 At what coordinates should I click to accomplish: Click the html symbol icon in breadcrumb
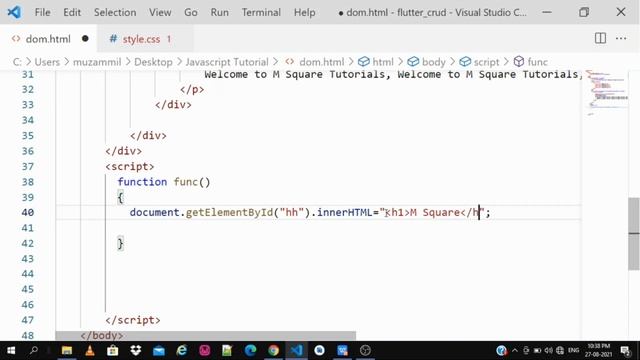[363, 62]
